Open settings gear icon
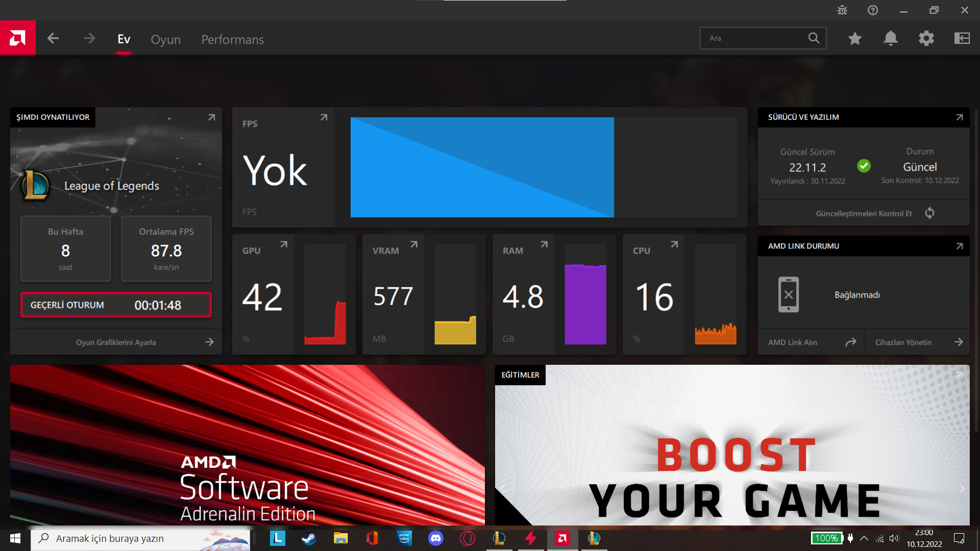 [926, 38]
